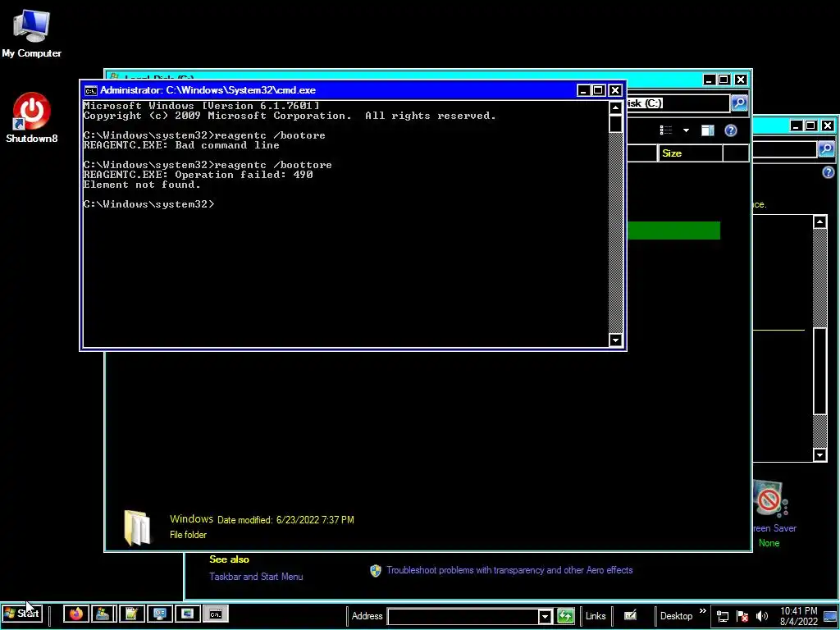Close the Personalization window behind
This screenshot has height=630, width=840.
point(828,126)
